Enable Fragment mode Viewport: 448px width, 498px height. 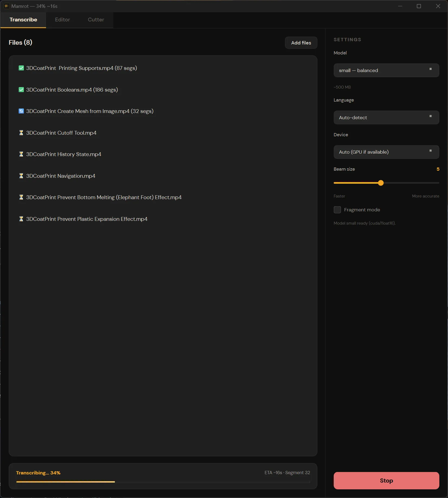pyautogui.click(x=337, y=210)
